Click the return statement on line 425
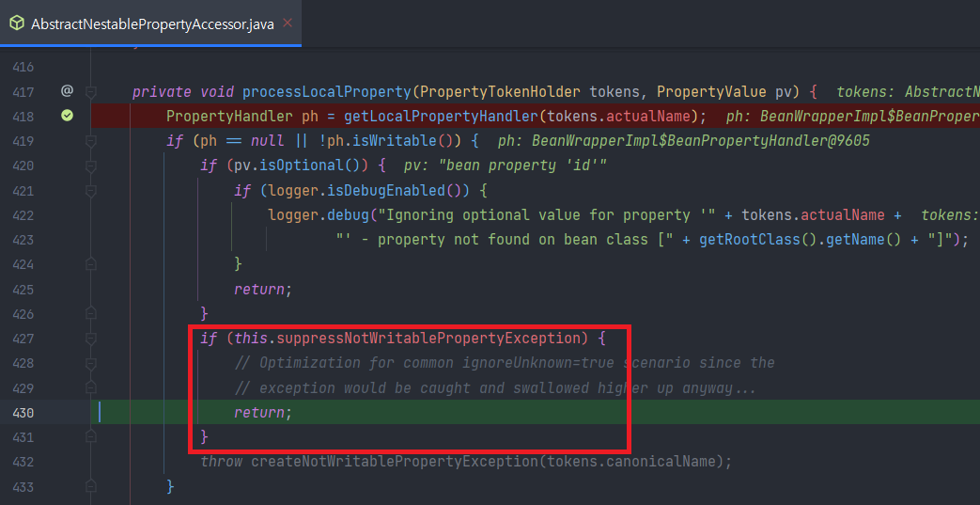 tap(263, 289)
